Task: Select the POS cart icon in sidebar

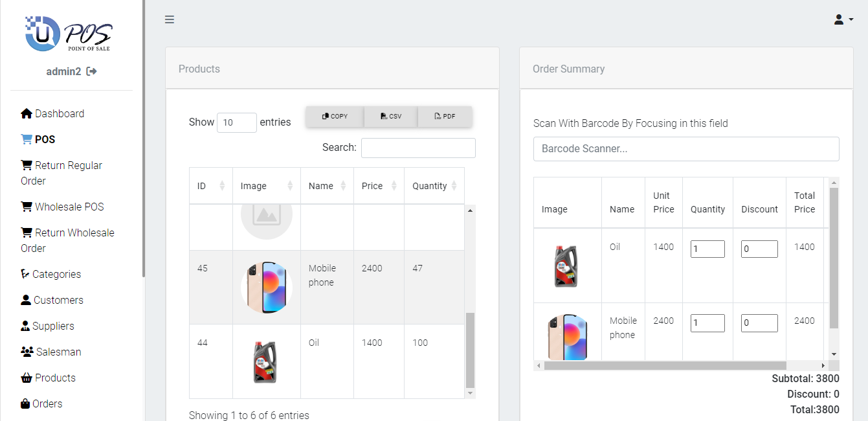Action: pos(27,139)
